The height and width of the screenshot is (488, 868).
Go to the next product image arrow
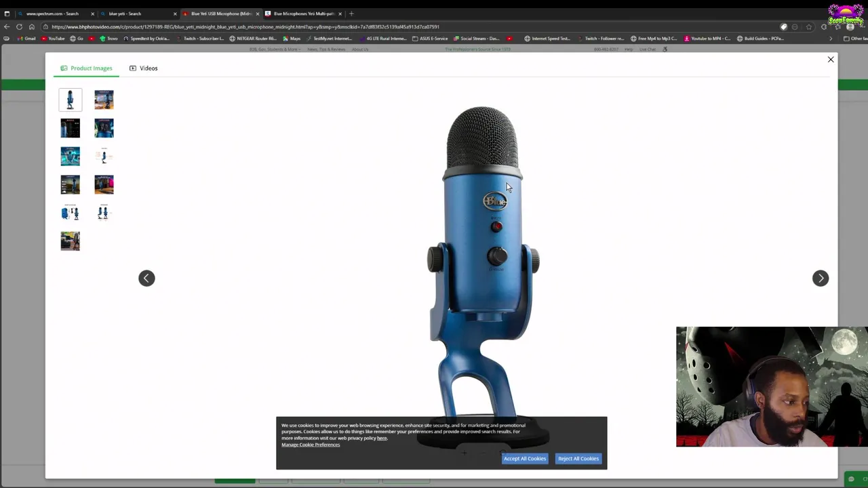[x=821, y=278]
